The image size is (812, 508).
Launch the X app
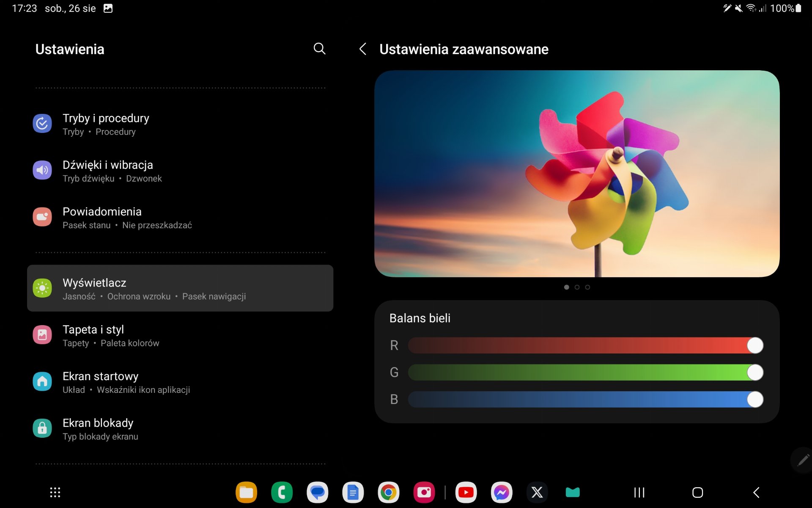coord(537,492)
